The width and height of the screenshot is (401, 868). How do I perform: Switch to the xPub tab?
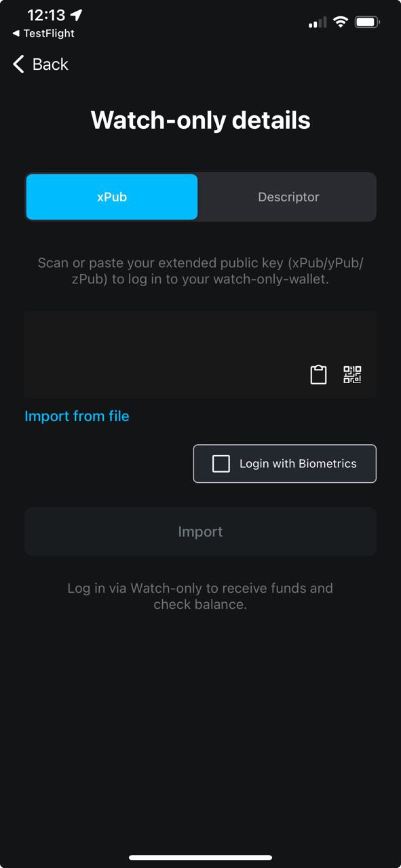[x=112, y=197]
